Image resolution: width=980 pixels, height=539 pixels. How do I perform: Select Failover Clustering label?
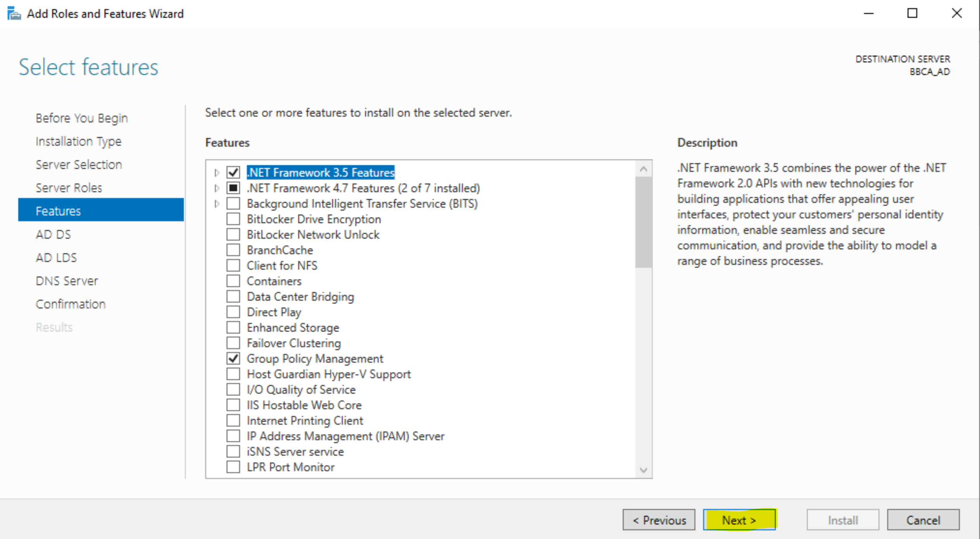(294, 343)
